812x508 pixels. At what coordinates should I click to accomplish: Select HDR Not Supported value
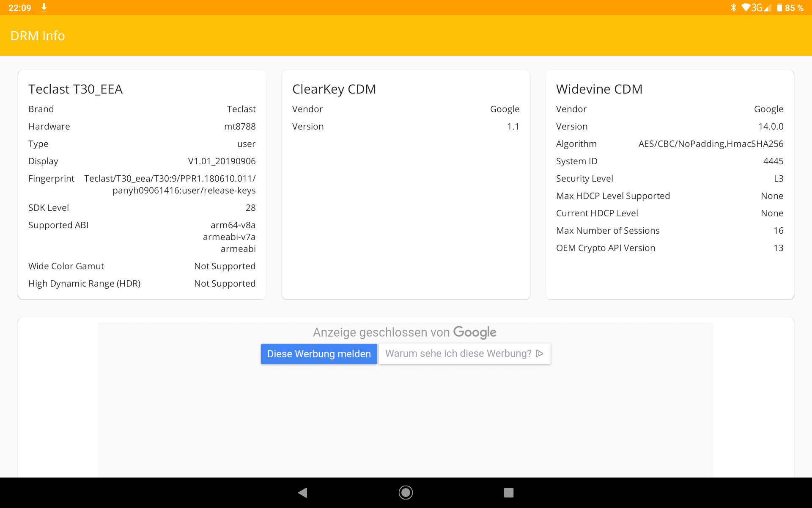[225, 284]
